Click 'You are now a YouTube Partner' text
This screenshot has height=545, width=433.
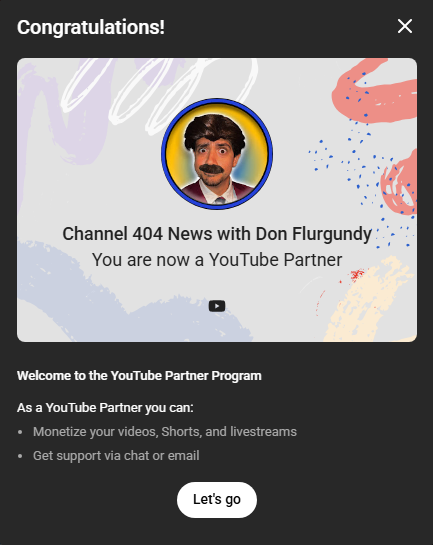(217, 260)
